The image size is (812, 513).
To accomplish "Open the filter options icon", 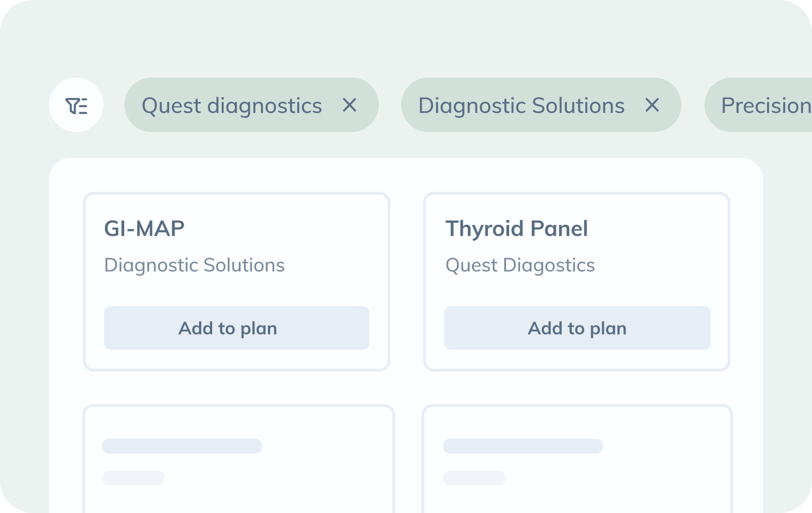I will pos(76,105).
